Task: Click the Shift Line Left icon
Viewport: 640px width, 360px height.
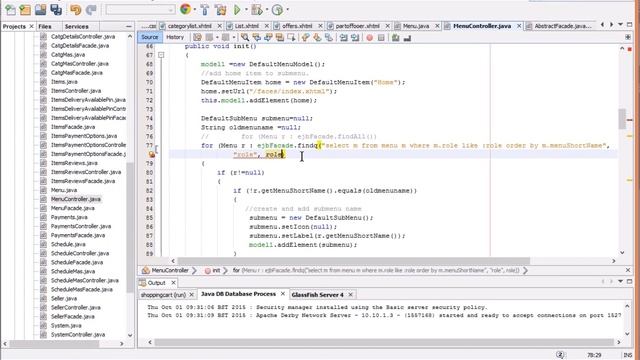Action: 344,38
